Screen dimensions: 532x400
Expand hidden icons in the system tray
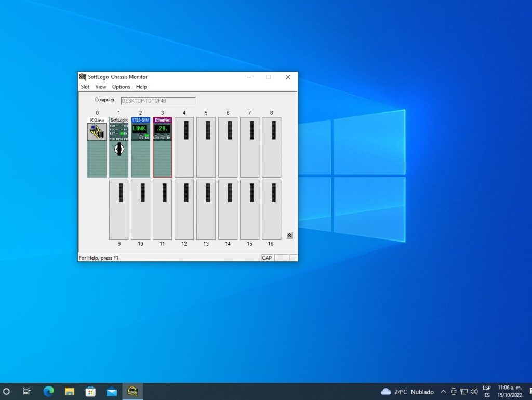(443, 391)
